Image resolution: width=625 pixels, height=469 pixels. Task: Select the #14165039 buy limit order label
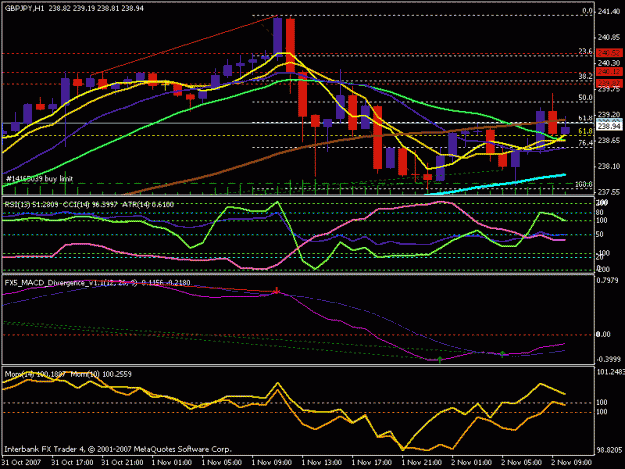tap(39, 179)
